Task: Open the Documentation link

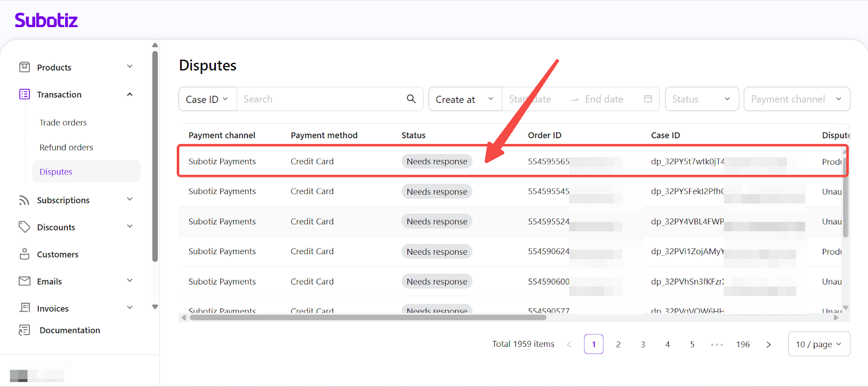Action: click(69, 330)
